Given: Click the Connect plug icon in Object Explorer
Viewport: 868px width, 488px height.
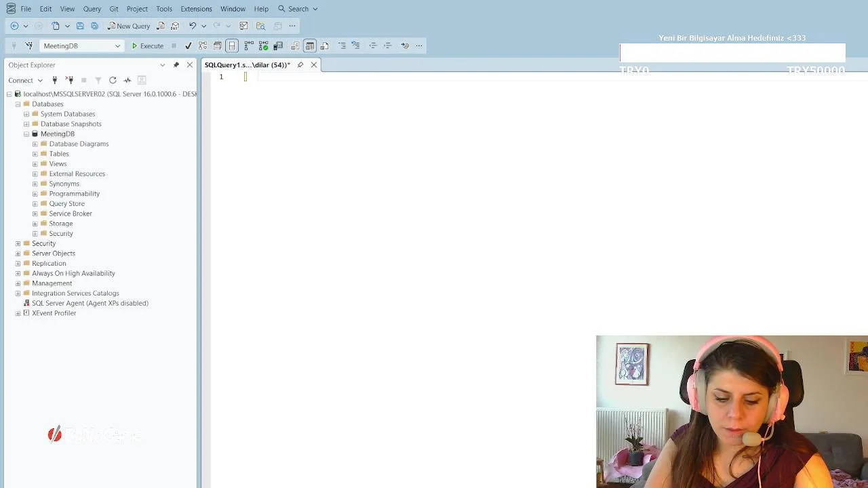Looking at the screenshot, I should pos(55,80).
